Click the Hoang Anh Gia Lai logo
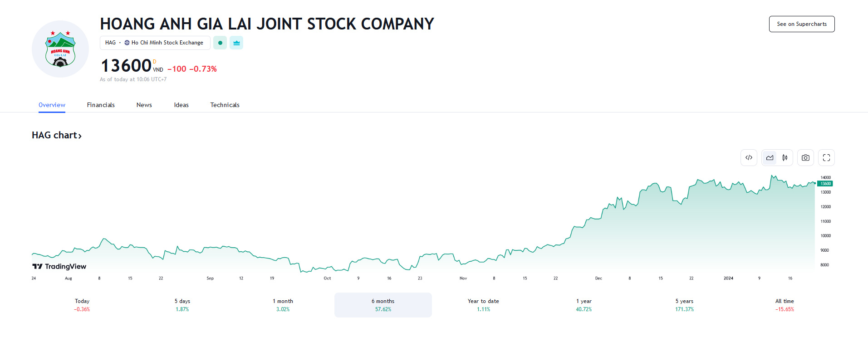The width and height of the screenshot is (868, 342). [60, 49]
